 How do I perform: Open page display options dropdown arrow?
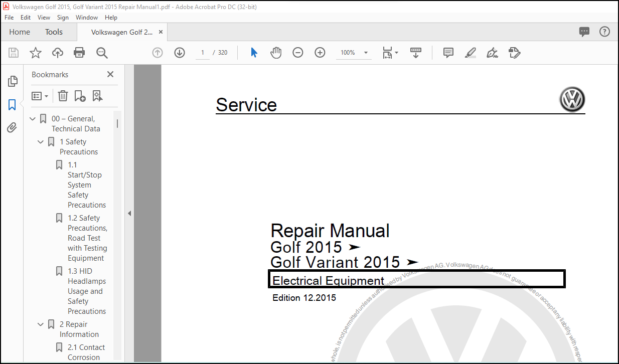(x=396, y=53)
